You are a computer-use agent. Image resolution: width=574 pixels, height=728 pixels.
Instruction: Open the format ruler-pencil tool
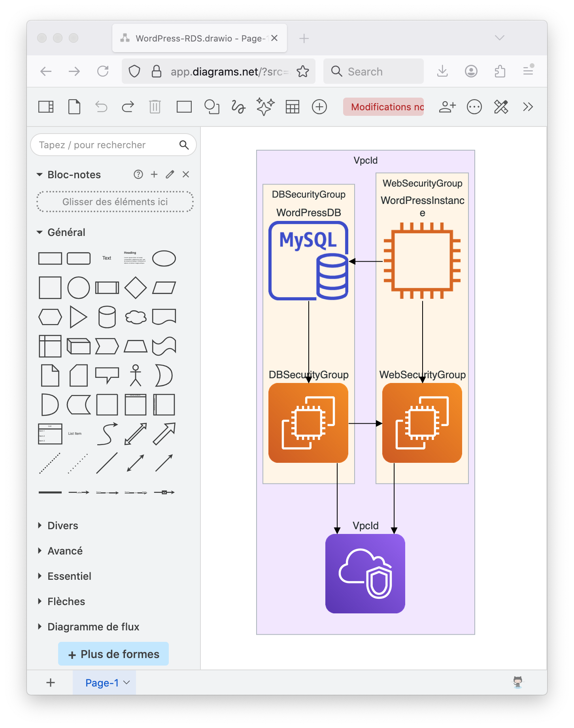(x=501, y=107)
